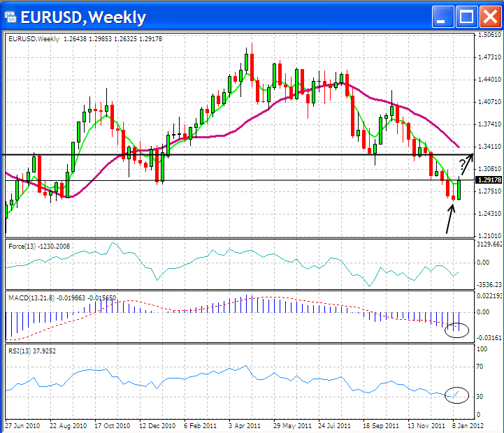Click the 3 Apr 2011 date label
This screenshot has height=433, width=504.
(x=244, y=426)
